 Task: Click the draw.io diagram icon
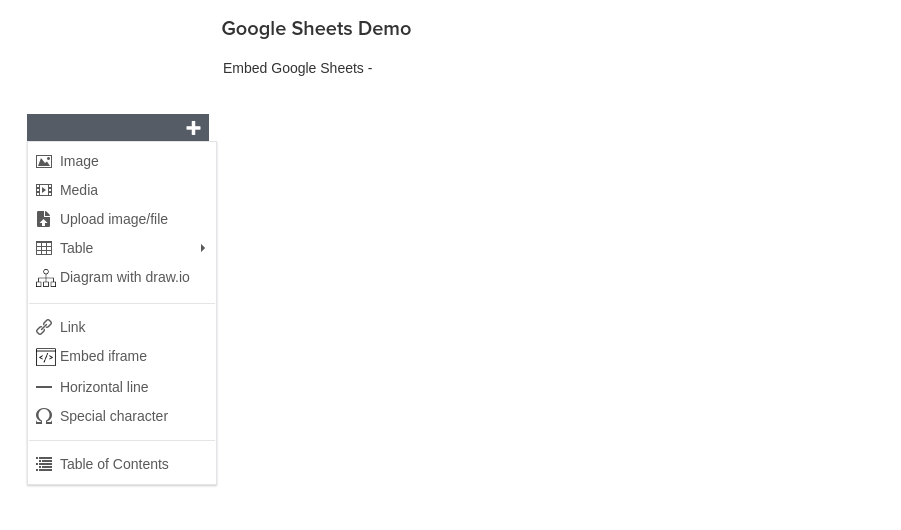point(46,278)
